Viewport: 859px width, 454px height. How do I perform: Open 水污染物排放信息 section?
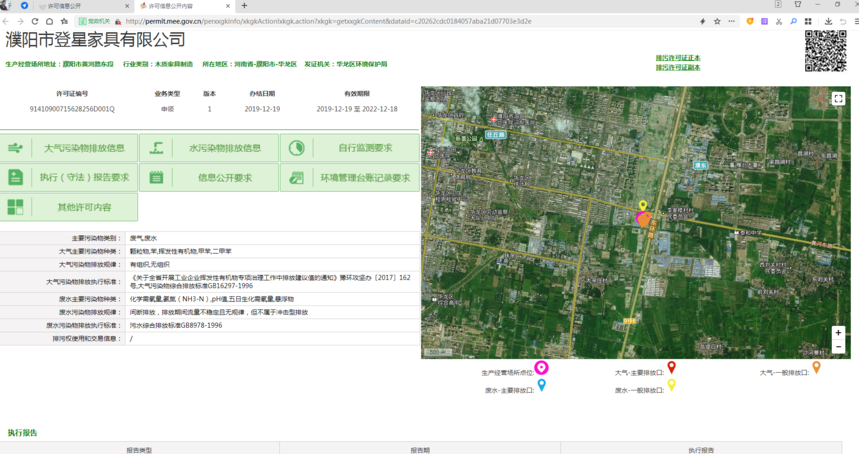click(x=209, y=148)
